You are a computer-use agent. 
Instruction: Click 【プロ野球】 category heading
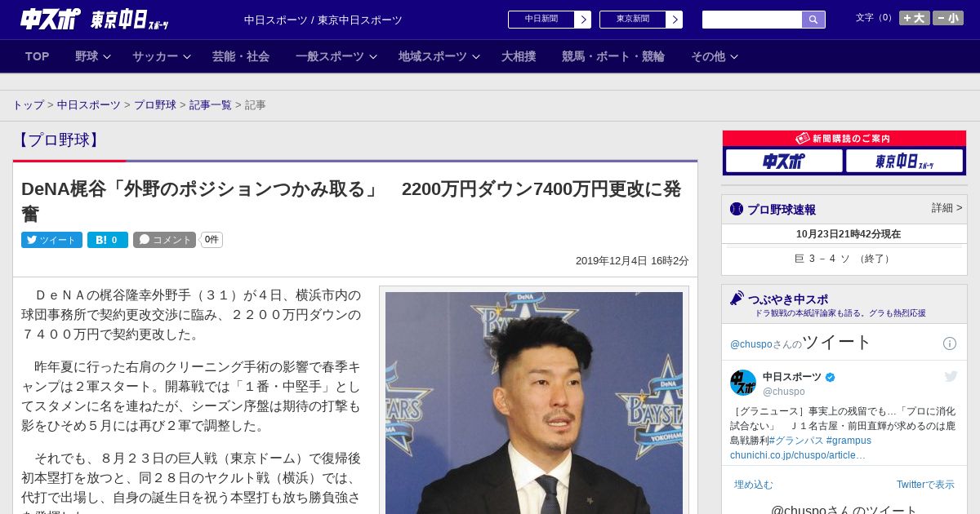click(59, 140)
